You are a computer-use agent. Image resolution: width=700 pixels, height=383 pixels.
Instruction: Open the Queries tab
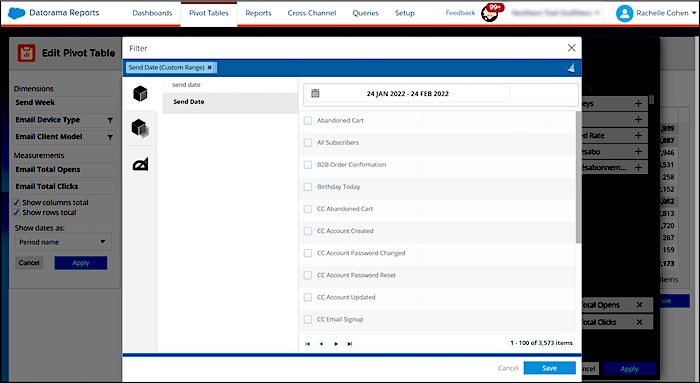(365, 13)
